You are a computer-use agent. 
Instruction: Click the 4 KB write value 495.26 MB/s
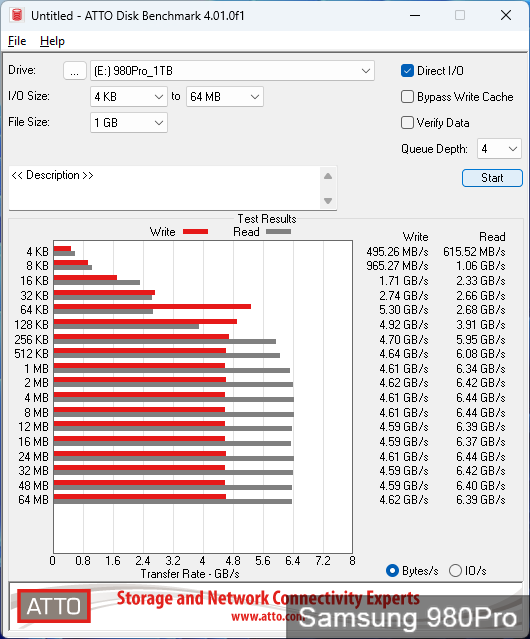coord(397,252)
